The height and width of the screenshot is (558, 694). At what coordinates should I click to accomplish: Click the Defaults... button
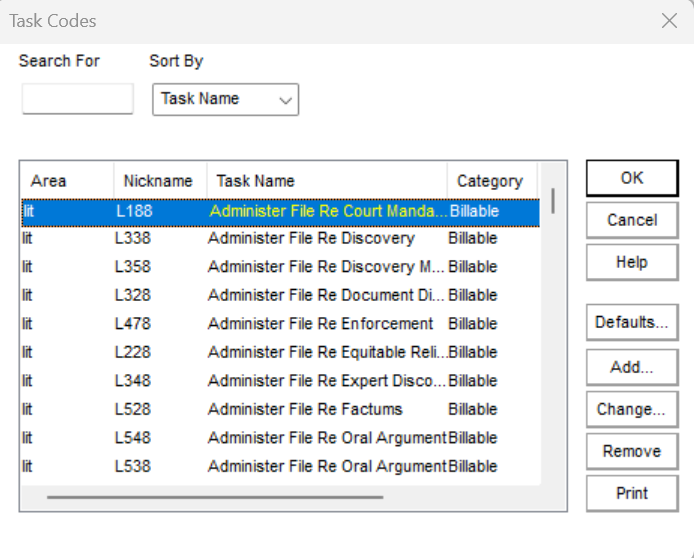[631, 322]
